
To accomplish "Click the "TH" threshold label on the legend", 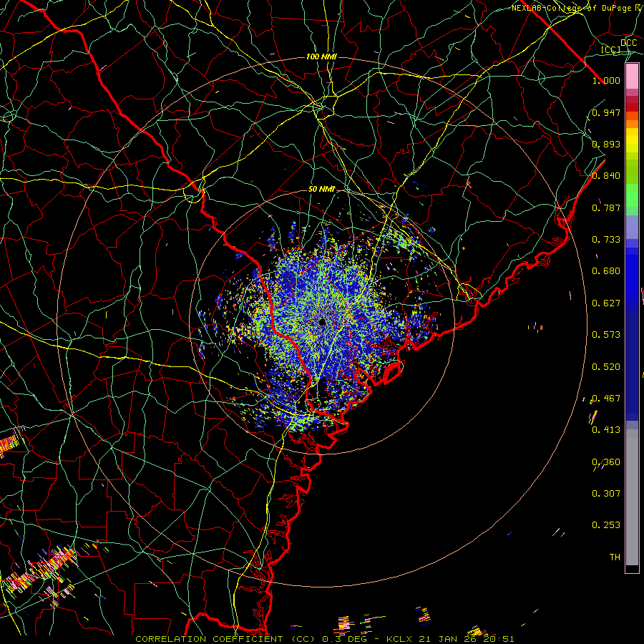I will tap(615, 557).
